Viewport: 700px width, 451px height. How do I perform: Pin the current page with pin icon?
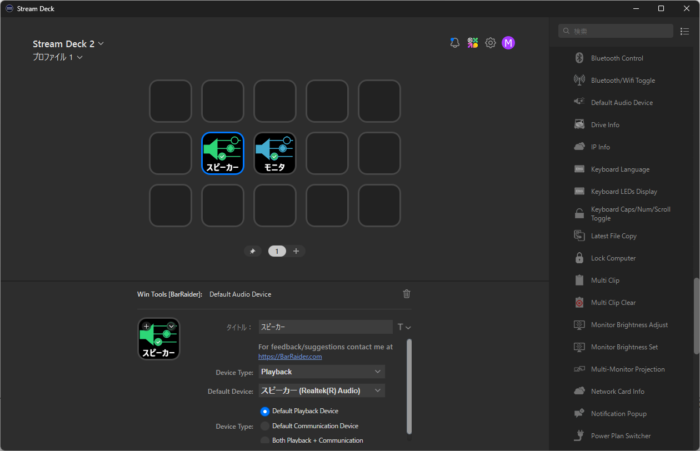pos(252,251)
